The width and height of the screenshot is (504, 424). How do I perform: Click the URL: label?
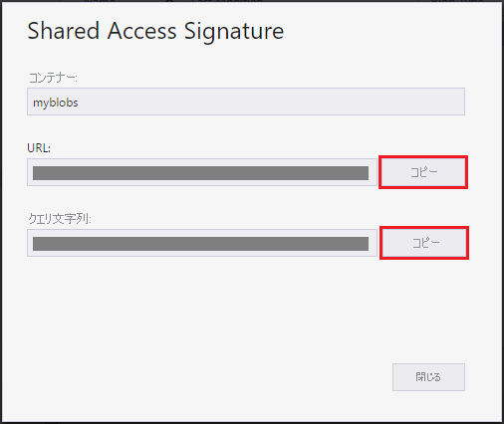coord(39,148)
